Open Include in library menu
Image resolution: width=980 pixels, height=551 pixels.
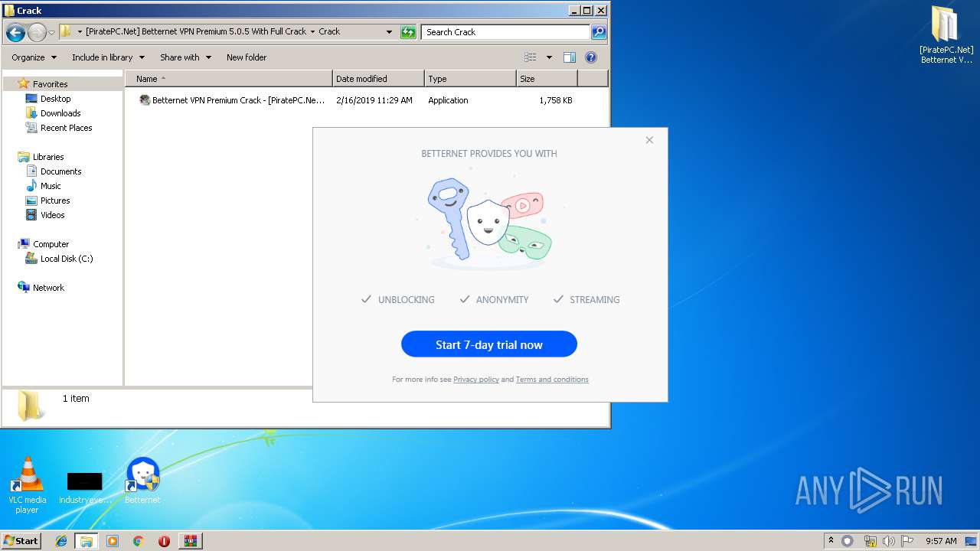(108, 57)
